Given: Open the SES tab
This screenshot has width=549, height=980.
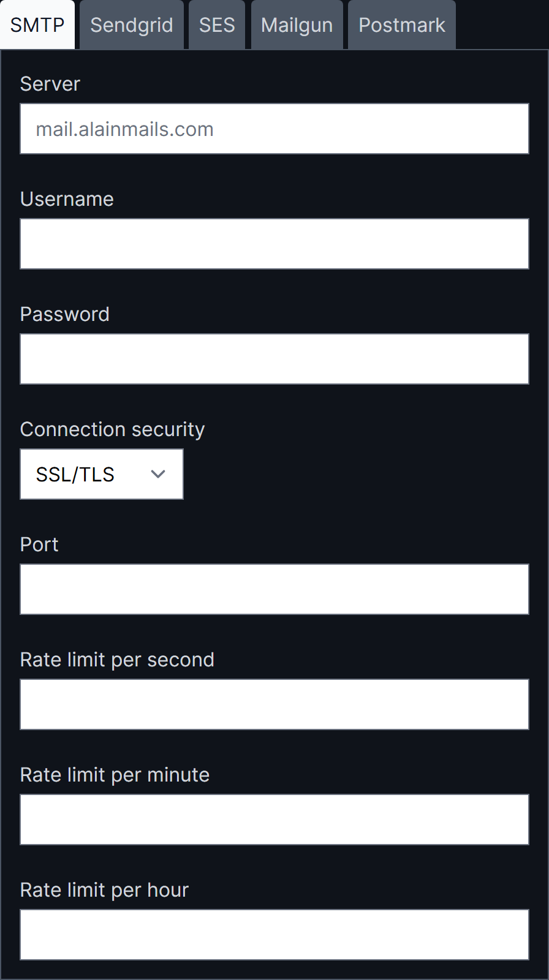Looking at the screenshot, I should coord(217,25).
